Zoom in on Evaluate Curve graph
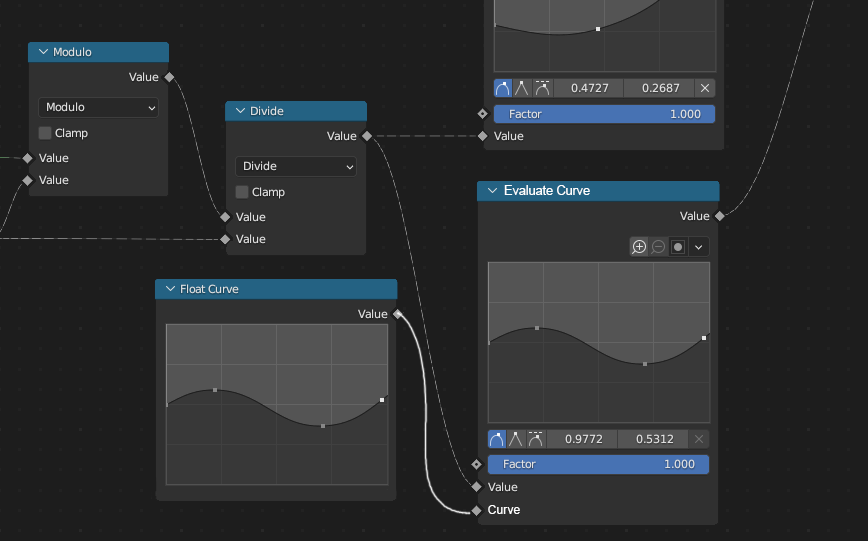Viewport: 868px width, 541px height. [639, 247]
